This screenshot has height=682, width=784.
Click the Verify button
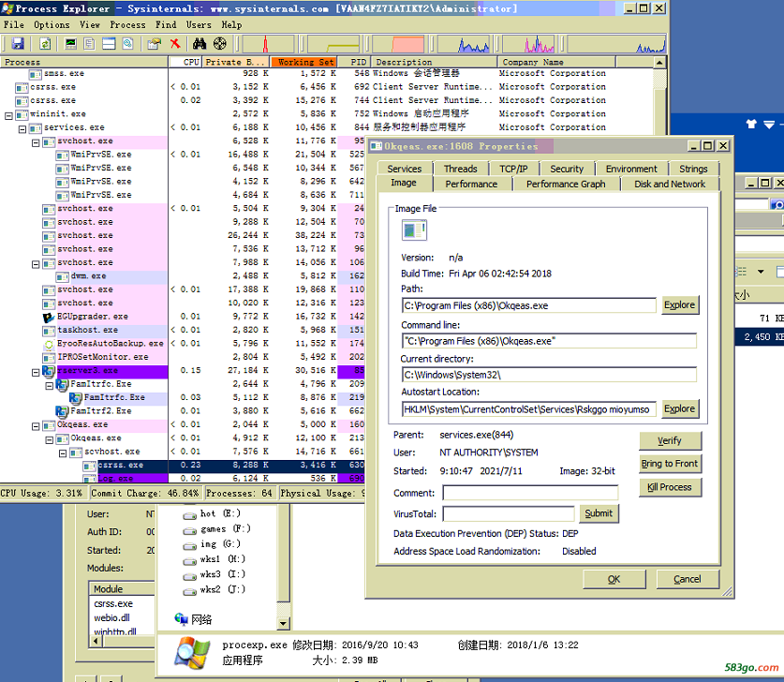670,440
